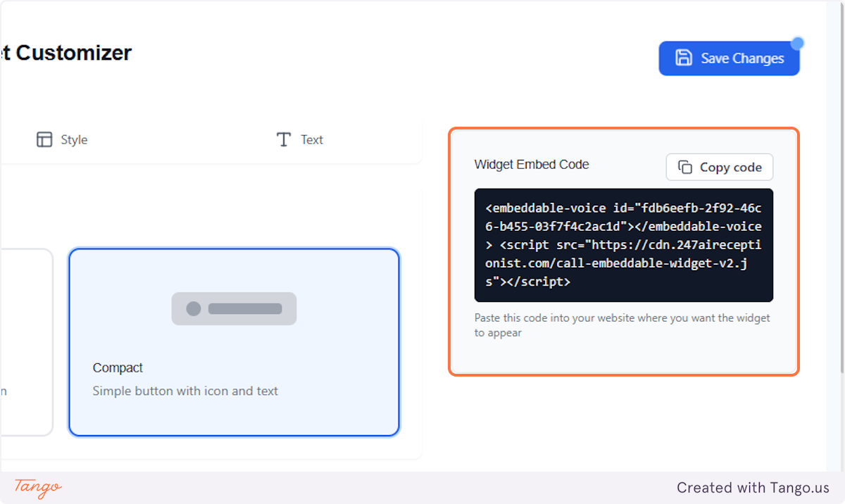Click the blue notification dot on Save Changes
Screen dimensions: 845x504
click(796, 43)
